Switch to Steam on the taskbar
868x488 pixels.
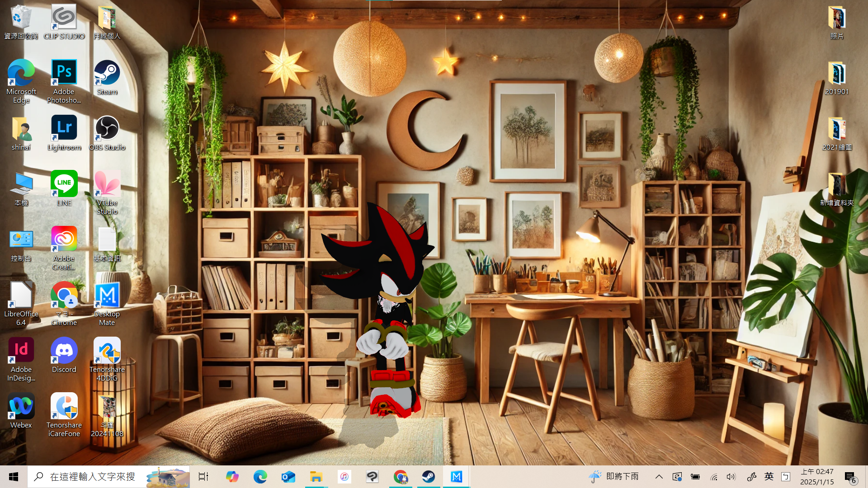(x=428, y=477)
